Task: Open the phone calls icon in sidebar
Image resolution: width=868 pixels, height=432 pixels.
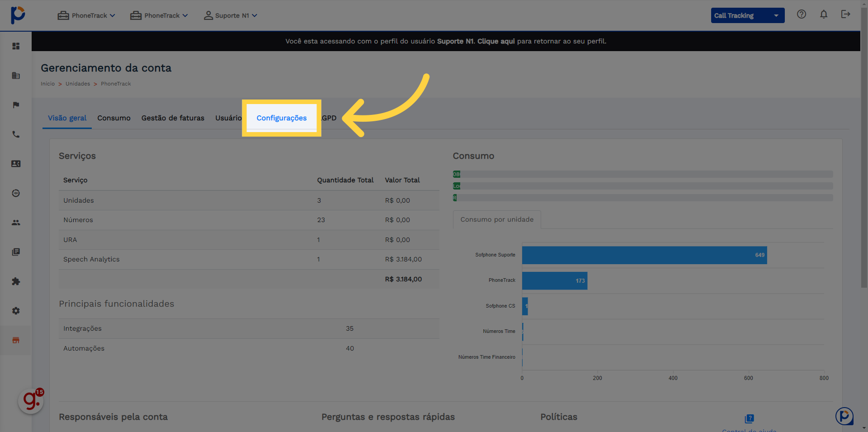Action: [x=16, y=134]
